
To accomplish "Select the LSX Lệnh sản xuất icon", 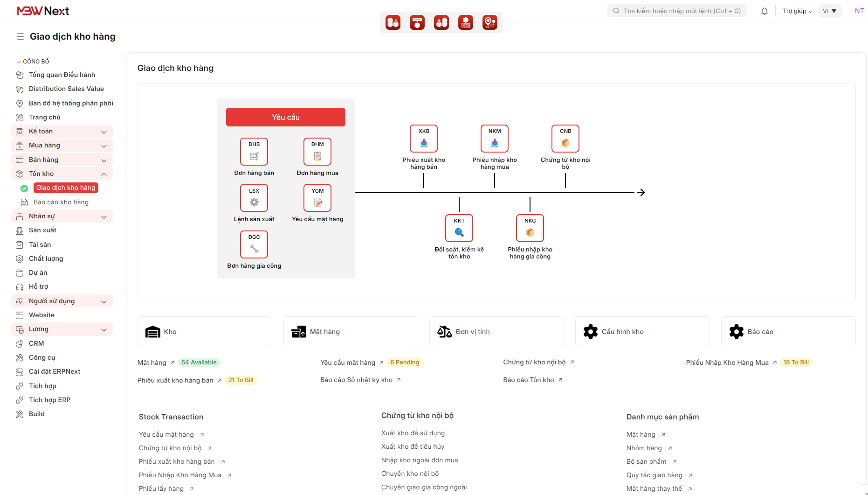I will [254, 198].
